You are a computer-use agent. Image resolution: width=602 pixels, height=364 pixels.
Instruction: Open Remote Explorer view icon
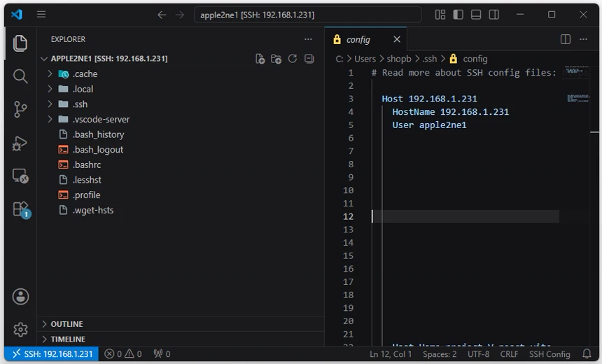pyautogui.click(x=20, y=176)
